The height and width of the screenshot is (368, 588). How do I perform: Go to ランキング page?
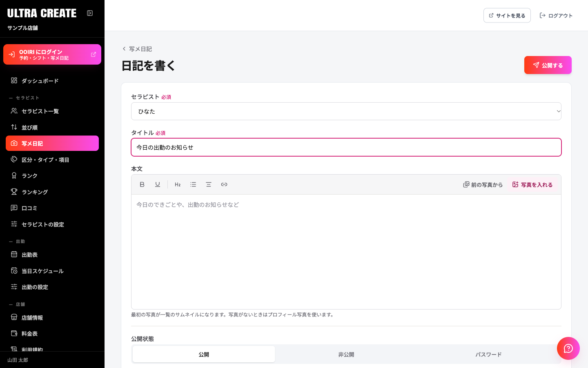(52, 192)
